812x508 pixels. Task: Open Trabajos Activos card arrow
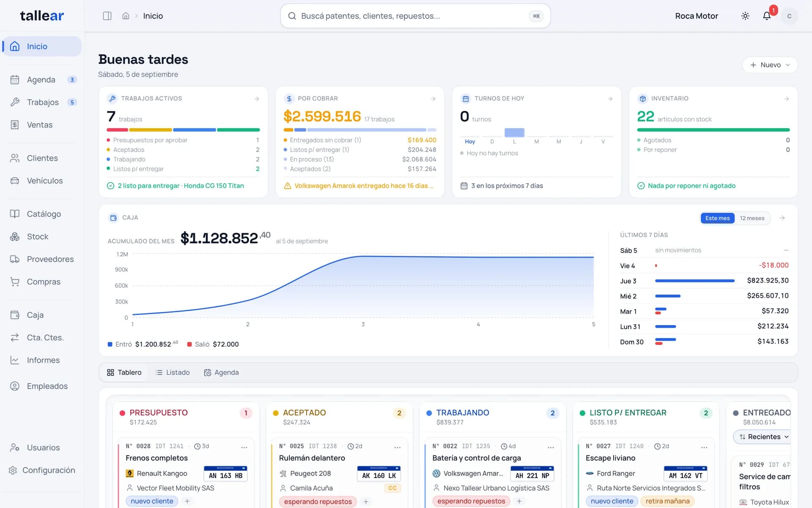pos(257,99)
